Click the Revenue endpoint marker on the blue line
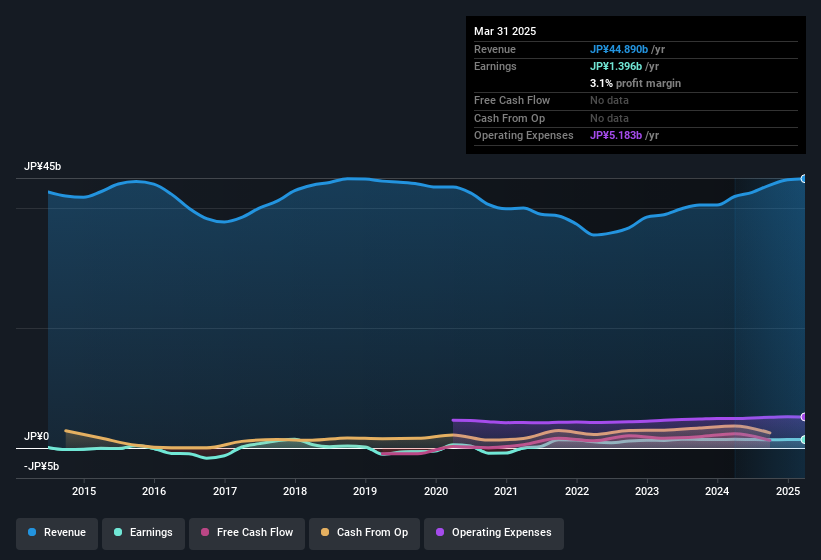Viewport: 821px width, 560px height. pos(804,179)
